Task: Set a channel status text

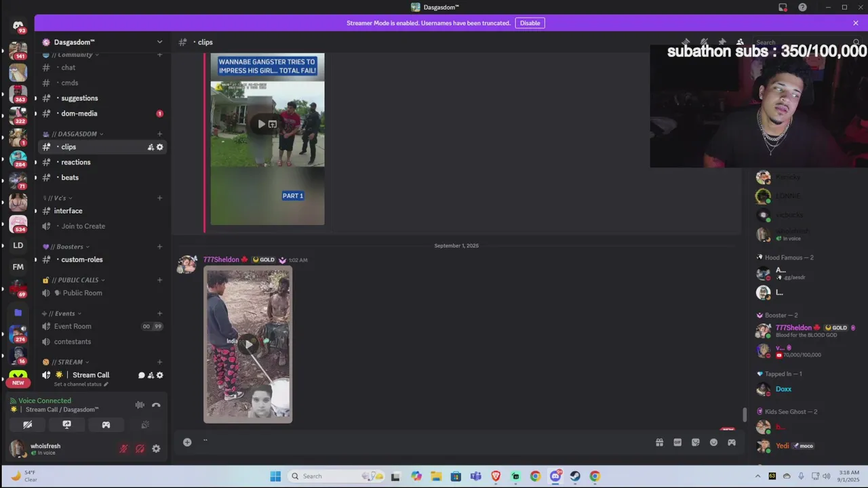Action: pyautogui.click(x=81, y=384)
